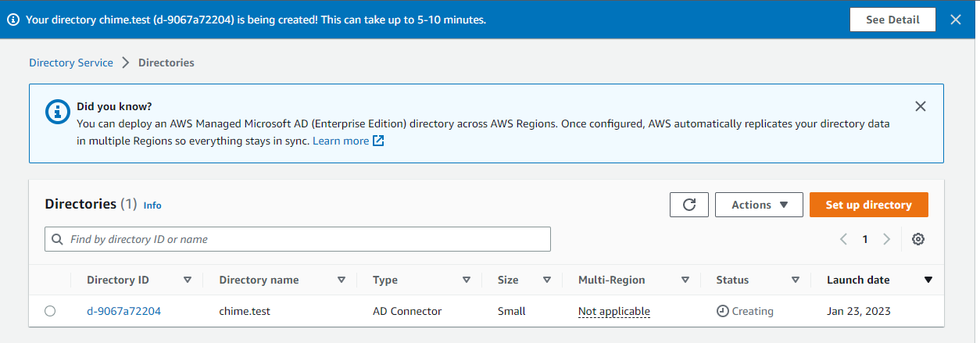Screen dimensions: 980x343
Task: Refresh the directories list
Action: point(689,205)
